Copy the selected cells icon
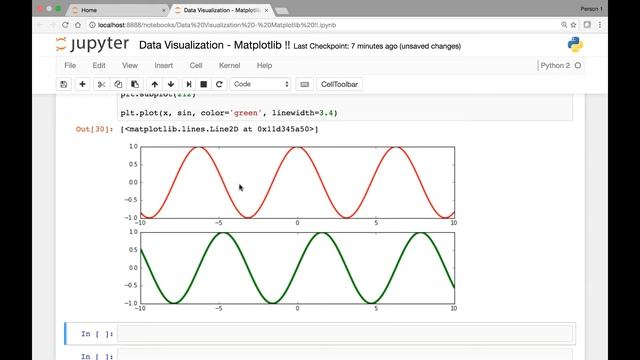The image size is (640, 360). point(118,84)
